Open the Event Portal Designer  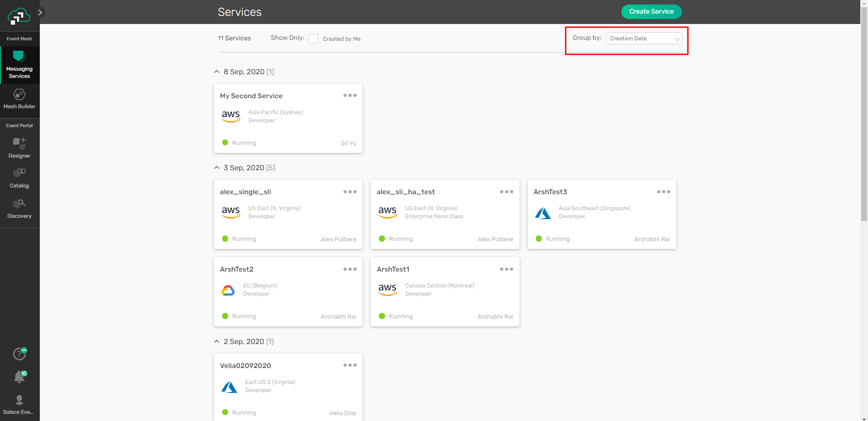19,148
